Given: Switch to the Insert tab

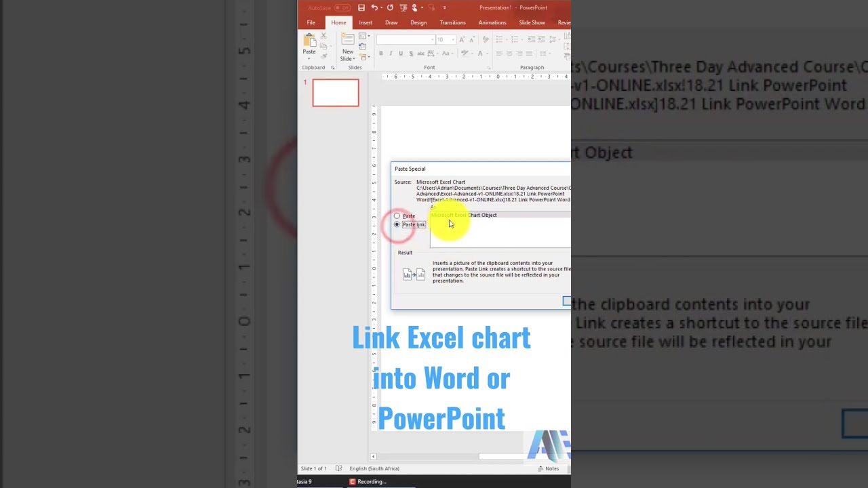Looking at the screenshot, I should point(366,22).
